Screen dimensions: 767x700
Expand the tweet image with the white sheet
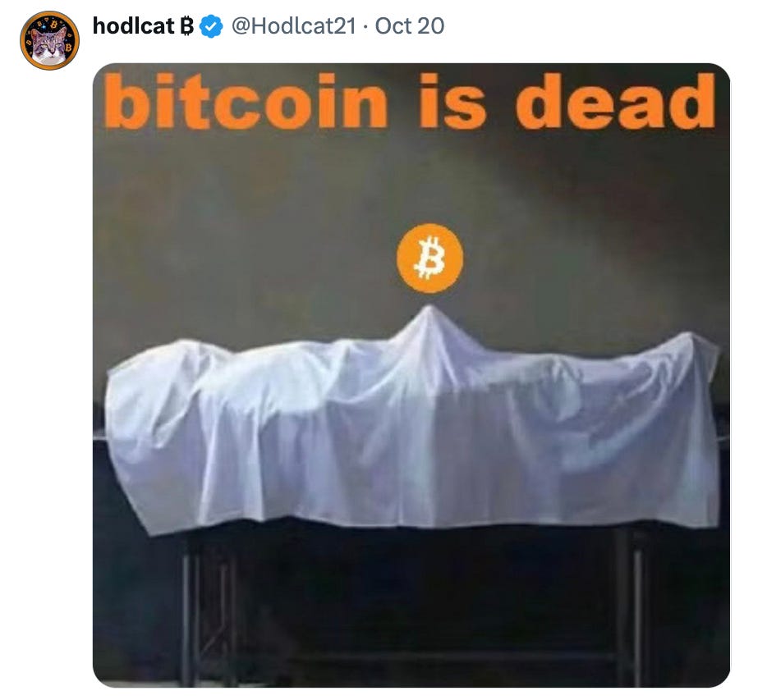click(x=411, y=375)
